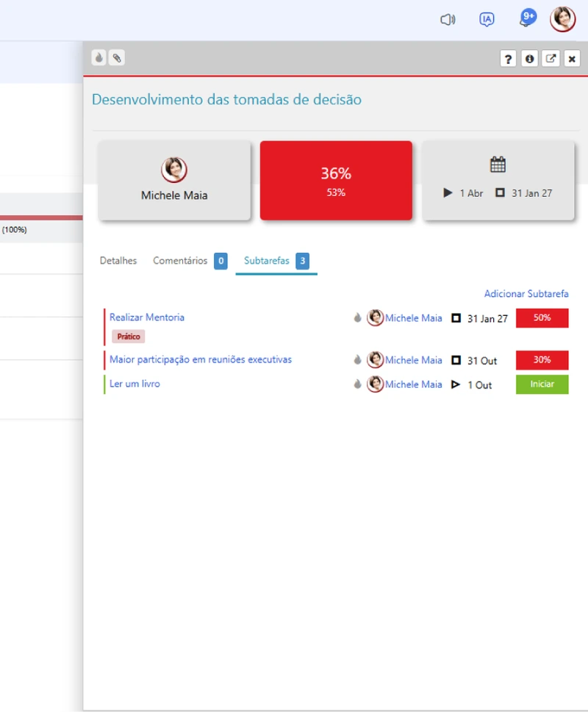Screen dimensions: 588x712
Task: Open Maior participação em reuniões executivas subtask
Action: tap(201, 359)
